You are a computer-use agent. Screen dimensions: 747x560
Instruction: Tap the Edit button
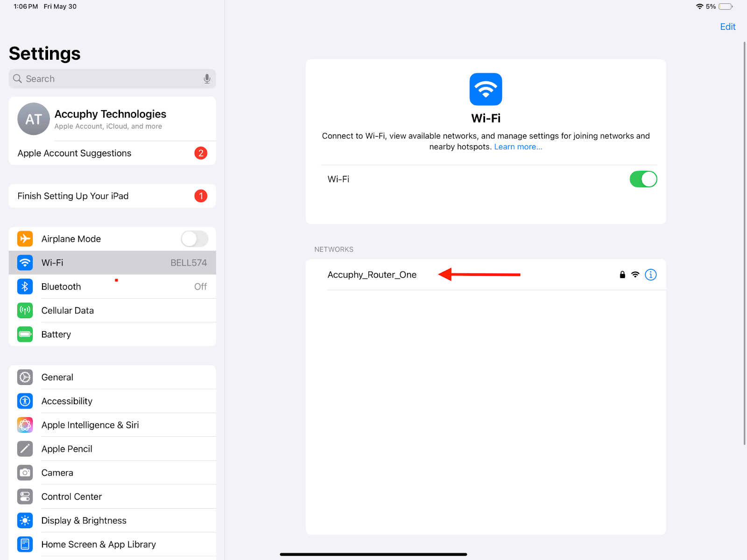728,27
